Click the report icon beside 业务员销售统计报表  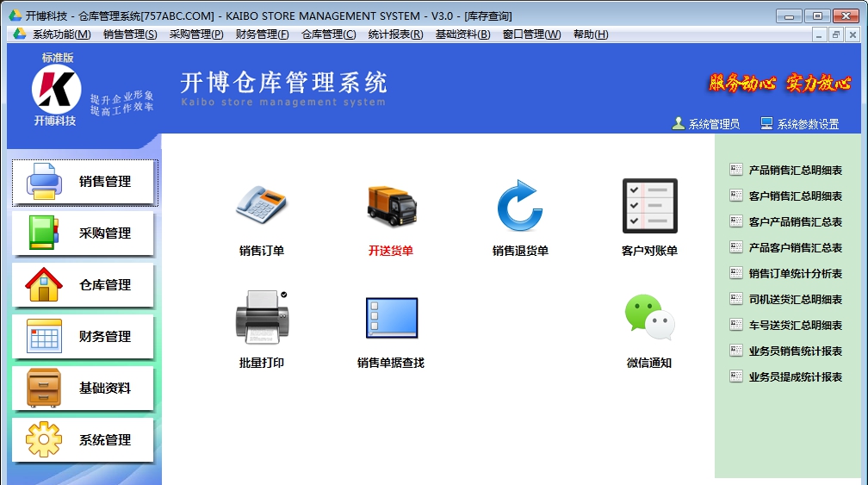coord(736,351)
